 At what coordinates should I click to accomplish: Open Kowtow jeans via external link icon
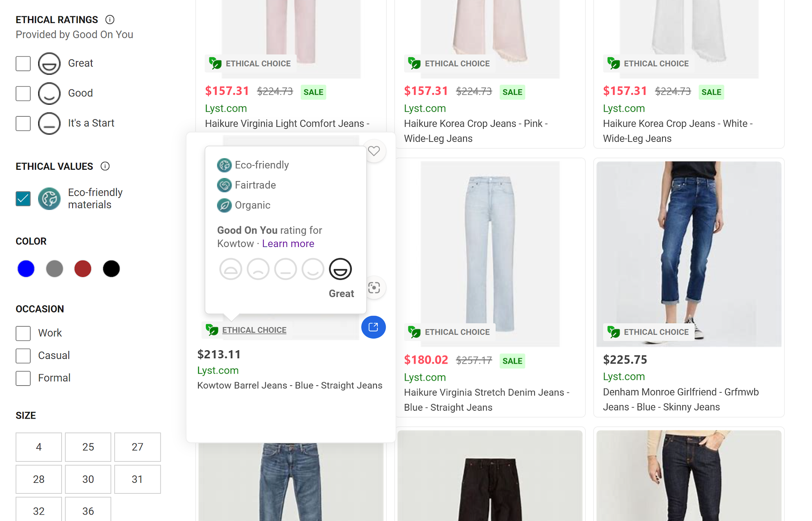pyautogui.click(x=373, y=327)
